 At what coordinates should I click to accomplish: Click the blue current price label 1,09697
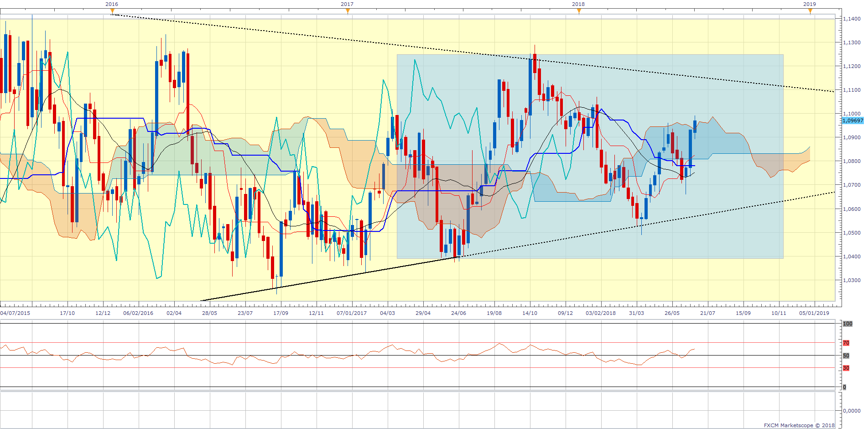(x=852, y=121)
